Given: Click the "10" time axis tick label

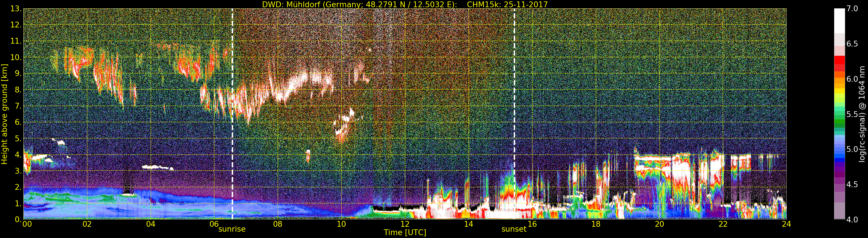Looking at the screenshot, I should 341,224.
